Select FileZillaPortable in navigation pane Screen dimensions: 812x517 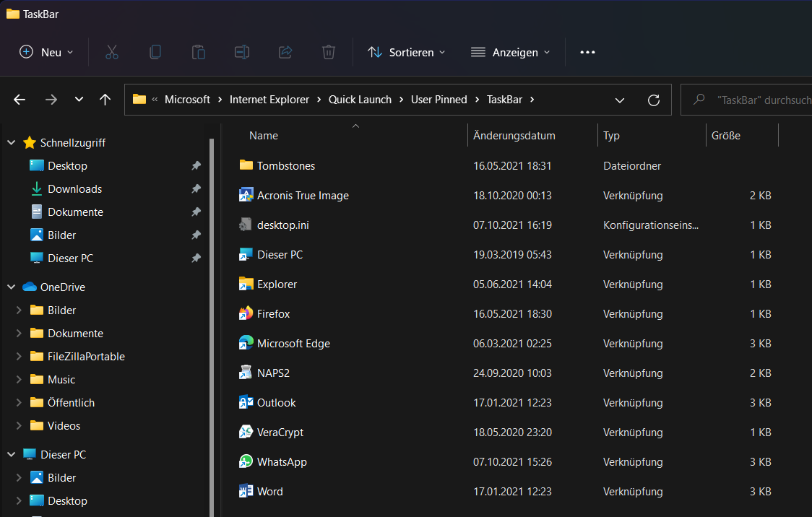[86, 356]
